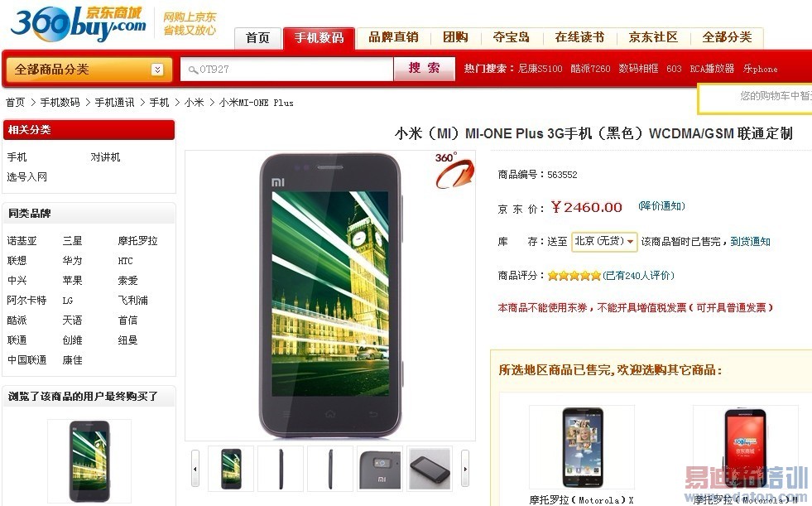Click the magnifier icon in search box
The image size is (812, 506).
point(193,70)
